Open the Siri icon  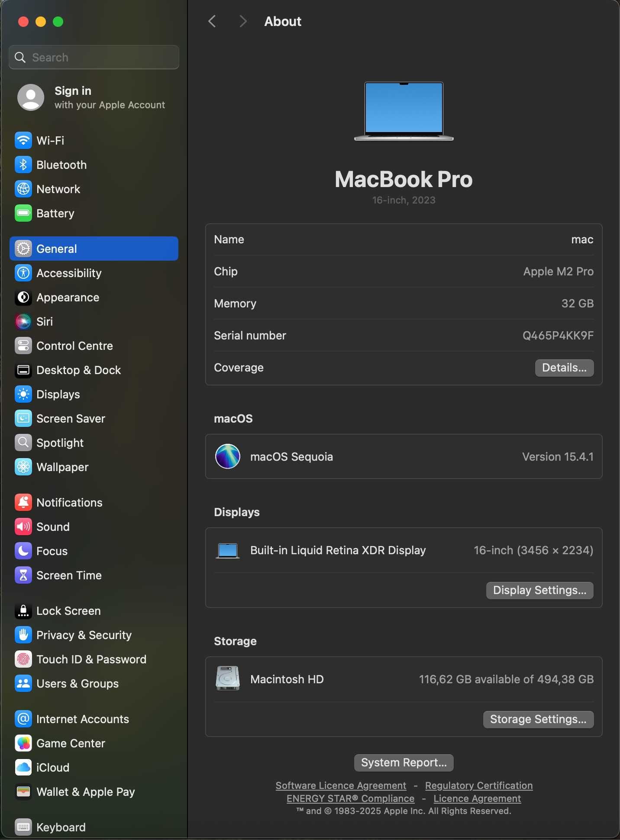pos(23,321)
